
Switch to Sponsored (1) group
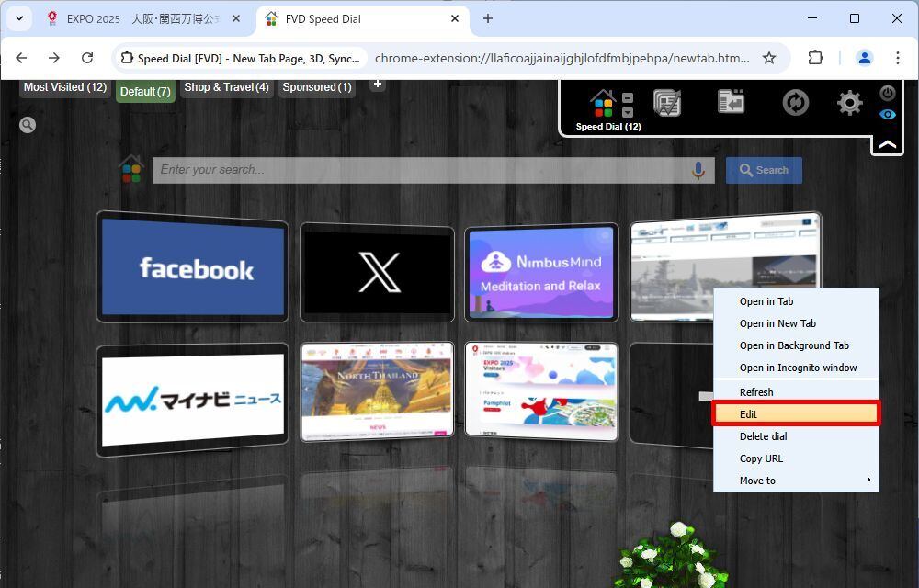pos(317,87)
